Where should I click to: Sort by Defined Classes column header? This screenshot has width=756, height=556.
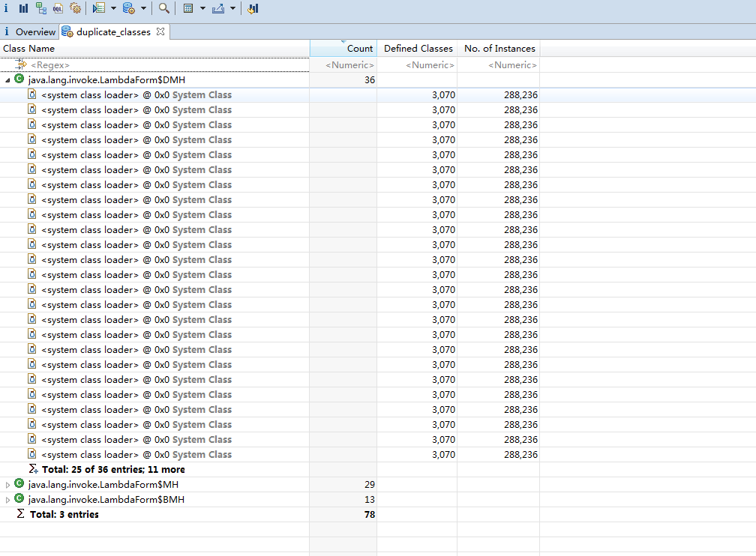418,48
